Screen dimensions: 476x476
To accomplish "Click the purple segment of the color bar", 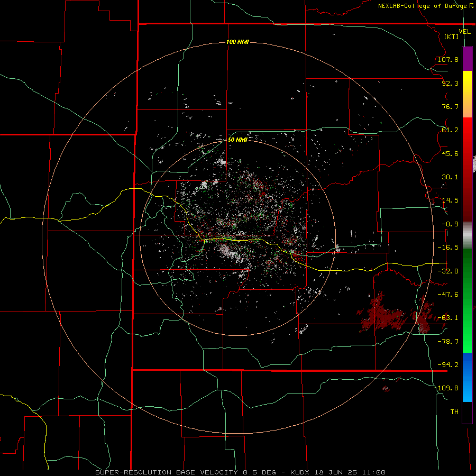I will 467,59.
